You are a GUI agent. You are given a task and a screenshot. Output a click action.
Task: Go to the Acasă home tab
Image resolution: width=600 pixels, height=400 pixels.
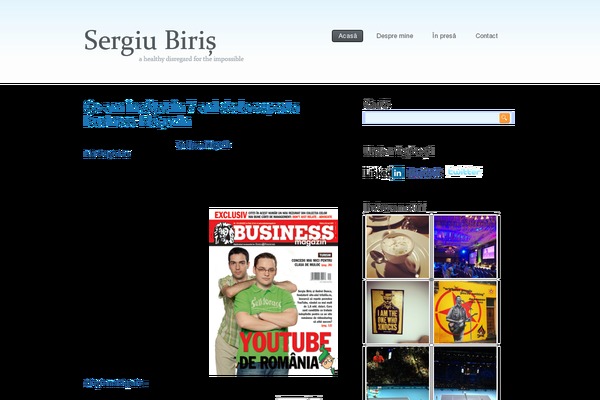coord(347,36)
